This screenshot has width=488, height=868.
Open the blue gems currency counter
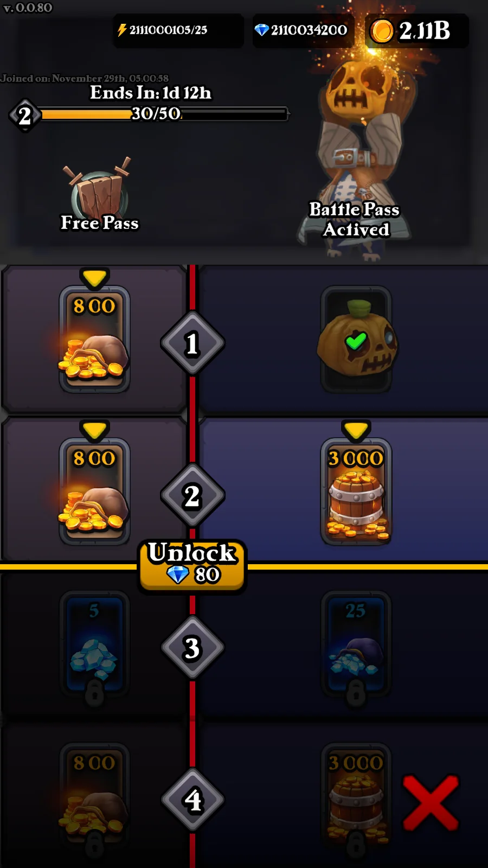click(303, 30)
